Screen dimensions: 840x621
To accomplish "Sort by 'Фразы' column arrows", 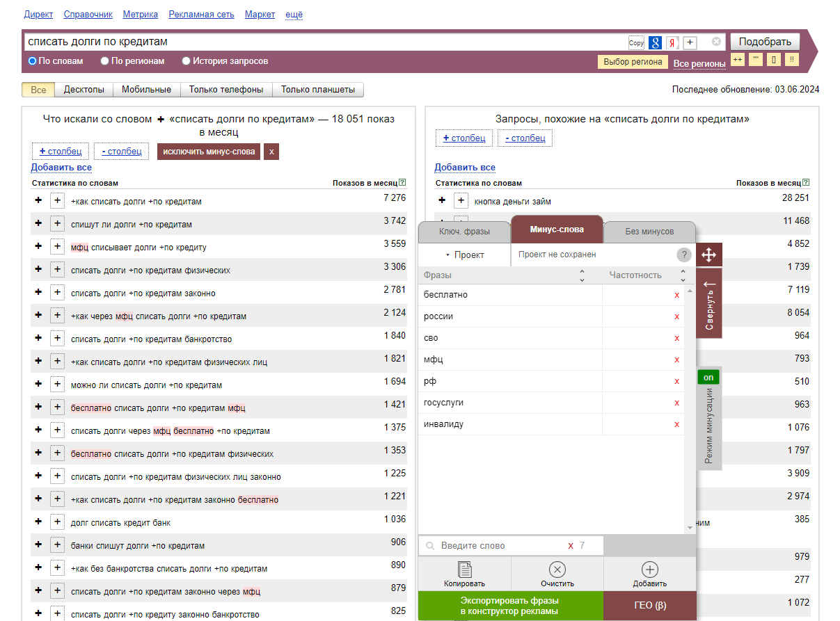I will tap(582, 275).
